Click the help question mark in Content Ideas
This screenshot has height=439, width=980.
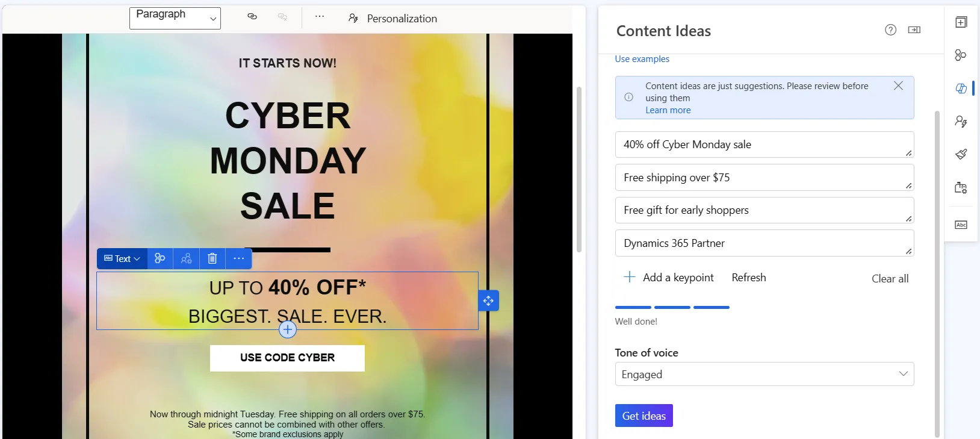coord(890,30)
